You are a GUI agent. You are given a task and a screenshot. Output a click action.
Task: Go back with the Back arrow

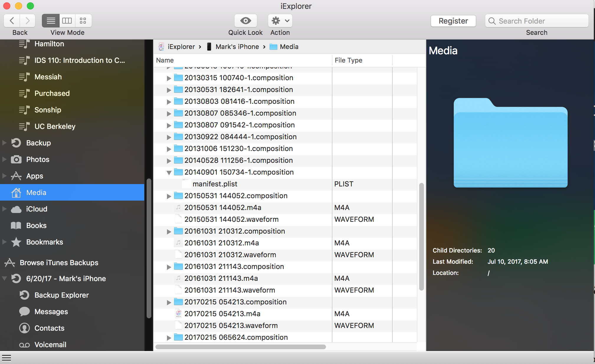(12, 21)
